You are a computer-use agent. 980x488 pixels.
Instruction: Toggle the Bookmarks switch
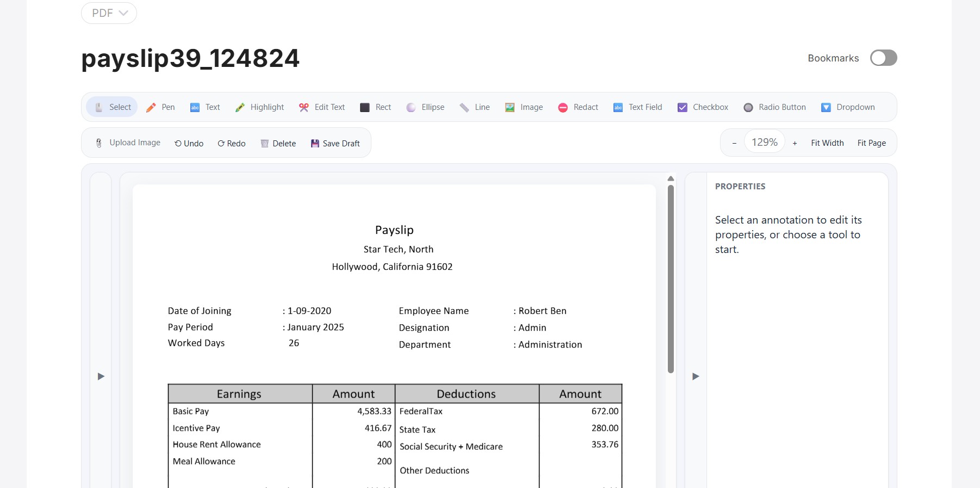(x=883, y=58)
